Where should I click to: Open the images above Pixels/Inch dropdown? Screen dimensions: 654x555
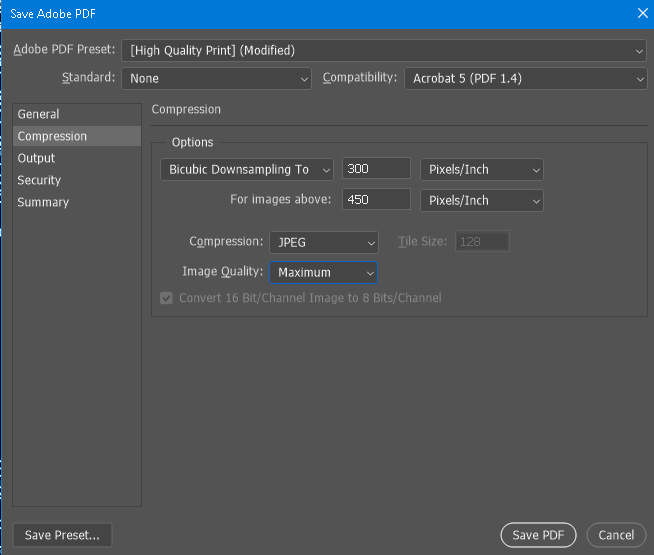tap(481, 200)
